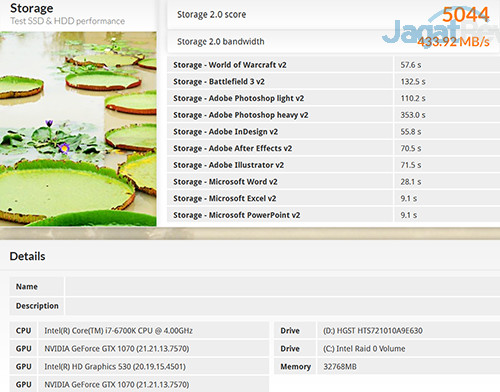
Task: Click the water lily Storage test thumbnail
Action: 78,129
